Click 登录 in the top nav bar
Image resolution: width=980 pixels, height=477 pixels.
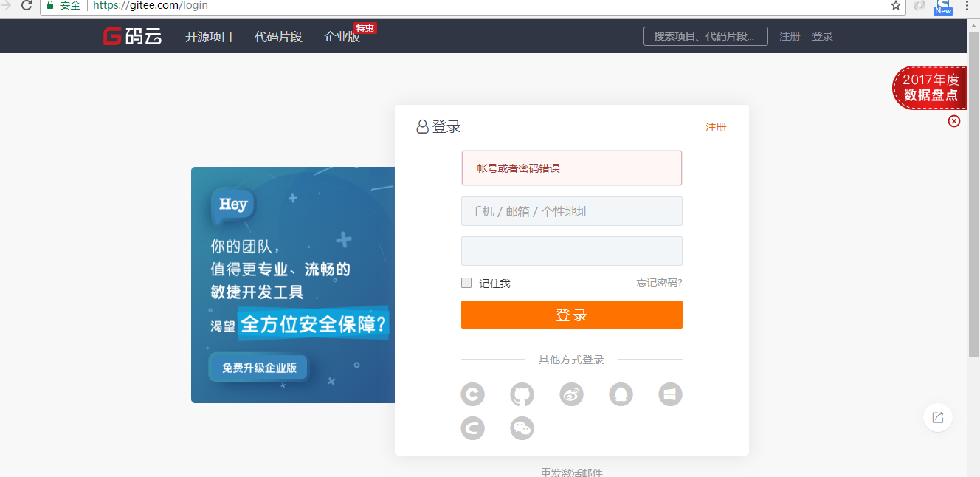[x=822, y=36]
